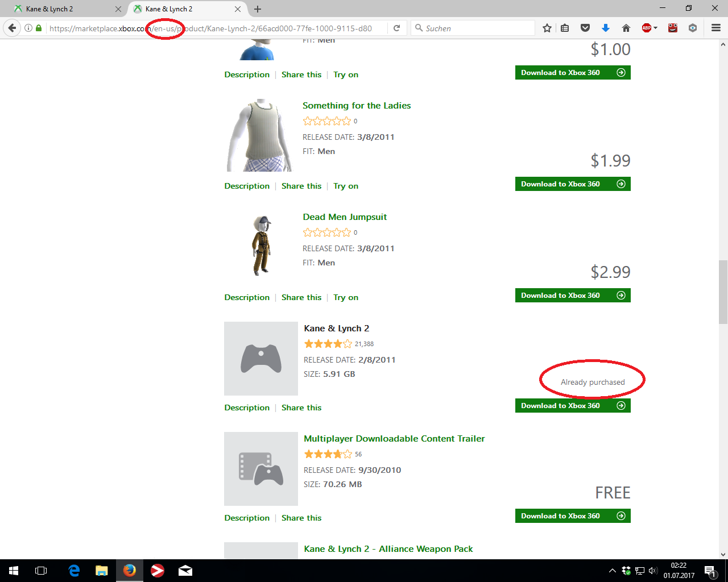This screenshot has width=728, height=582.
Task: Open the bookmarks list icon
Action: click(x=565, y=28)
